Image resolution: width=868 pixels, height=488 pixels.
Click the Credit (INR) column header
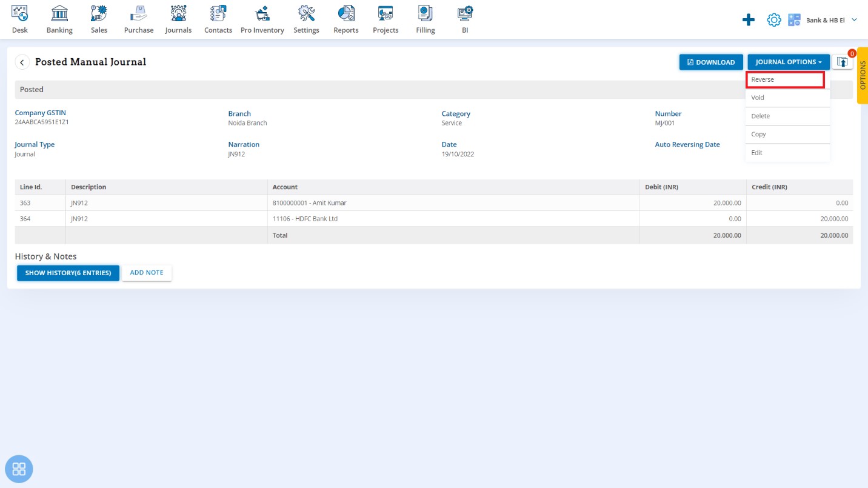click(800, 187)
